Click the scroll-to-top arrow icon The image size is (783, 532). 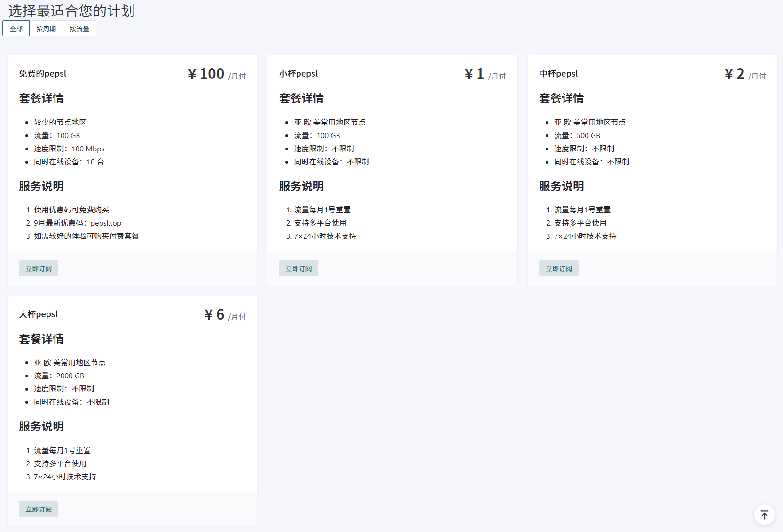(x=764, y=515)
